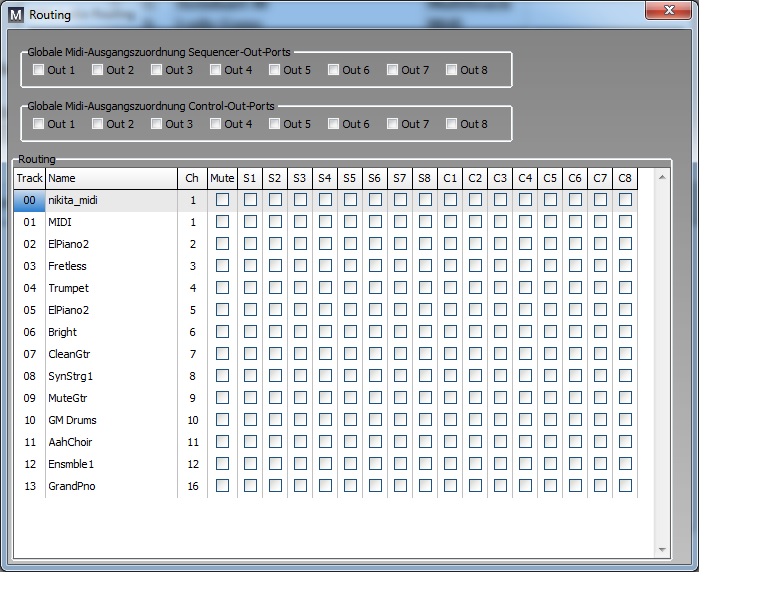
Task: Close the Routing window
Action: tap(669, 10)
